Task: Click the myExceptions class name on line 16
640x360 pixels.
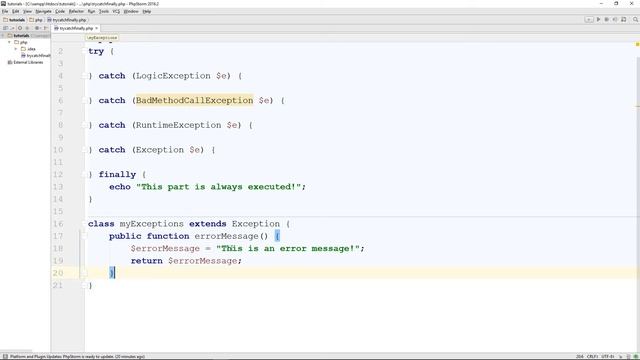Action: coord(151,224)
